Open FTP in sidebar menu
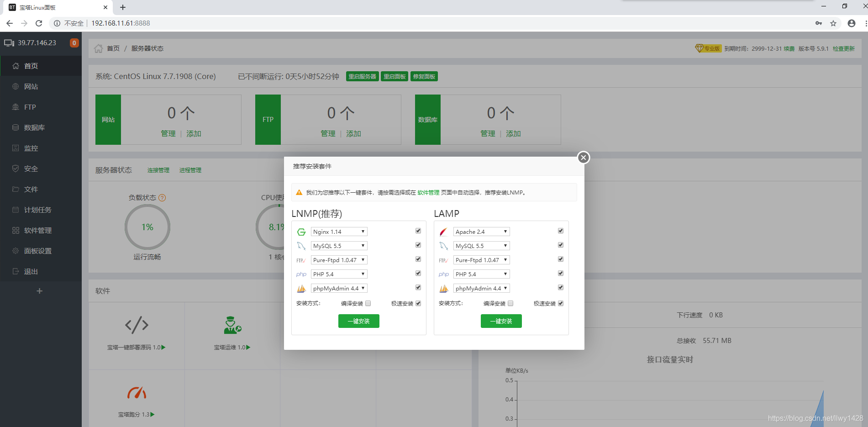This screenshot has height=427, width=868. [41, 107]
